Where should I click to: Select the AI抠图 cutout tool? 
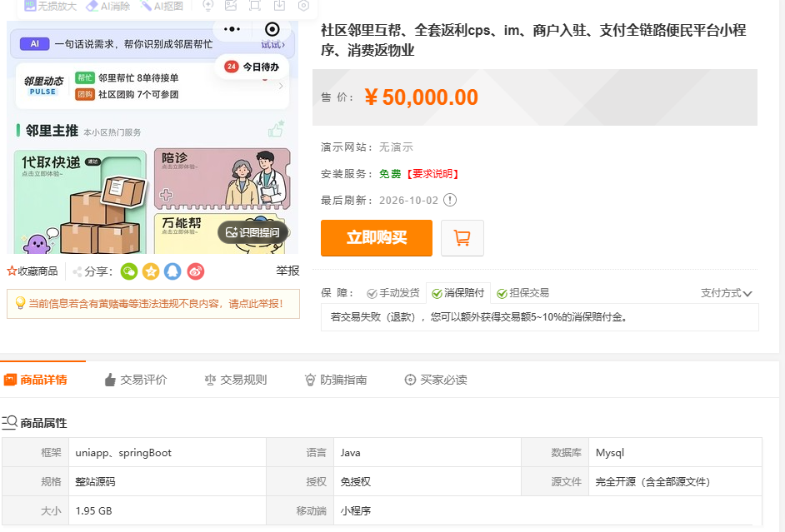click(162, 6)
